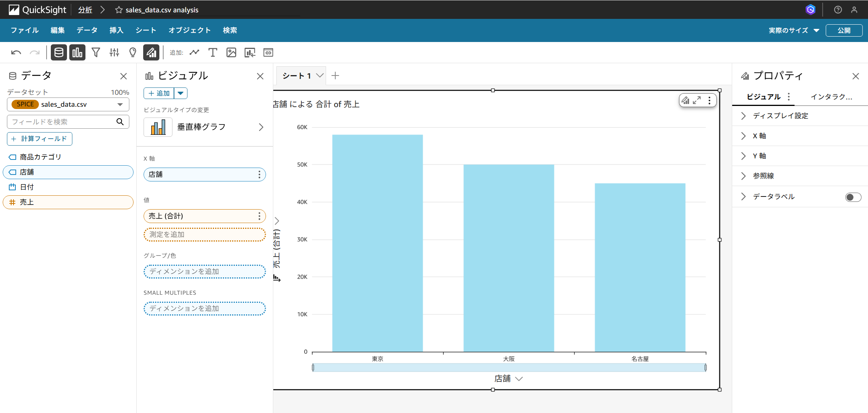Toggle the dataset pane database icon
Viewport: 868px width, 413px height.
(59, 52)
